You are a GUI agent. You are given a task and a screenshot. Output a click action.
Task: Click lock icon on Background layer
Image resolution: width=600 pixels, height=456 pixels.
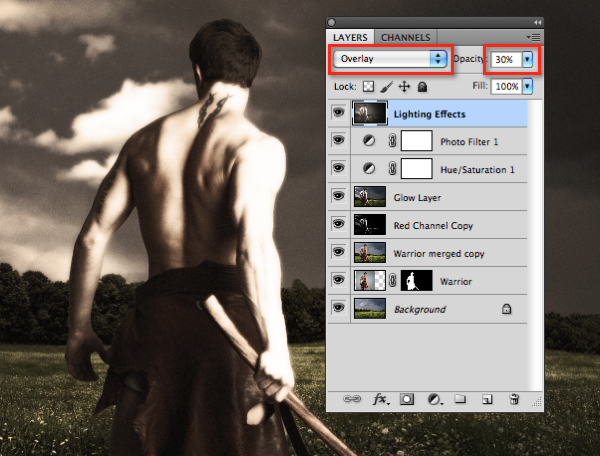tap(506, 309)
